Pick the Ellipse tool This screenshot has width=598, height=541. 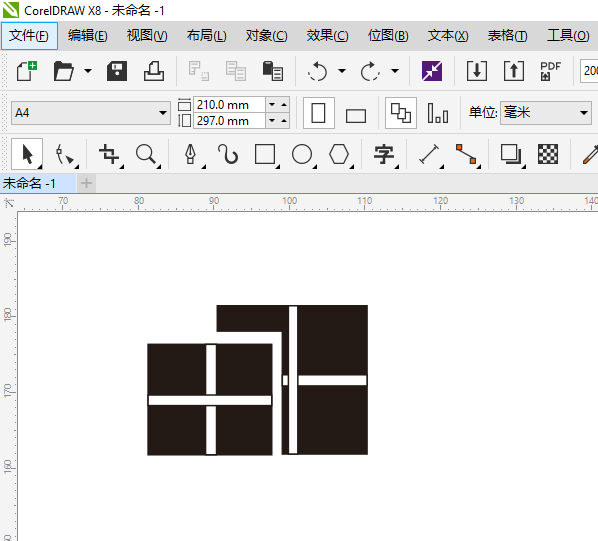pyautogui.click(x=302, y=154)
